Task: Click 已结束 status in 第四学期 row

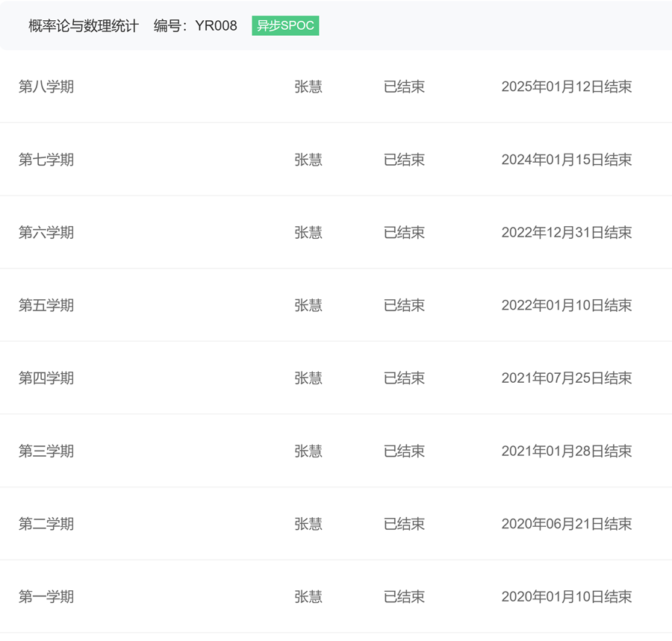Action: point(404,378)
